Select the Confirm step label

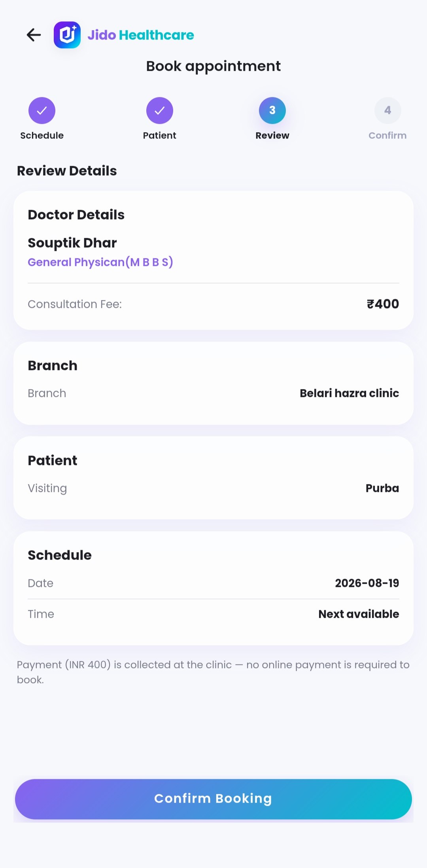(x=387, y=135)
